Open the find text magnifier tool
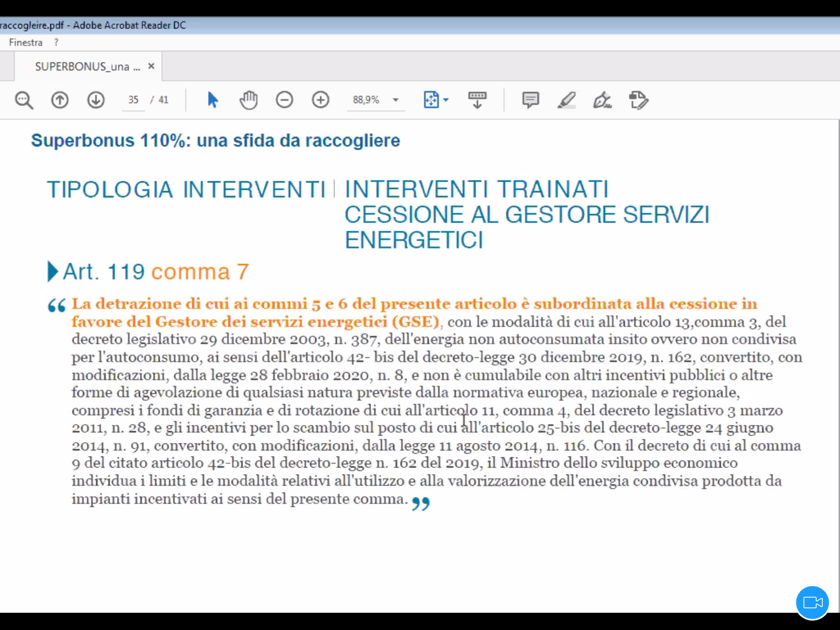 click(24, 100)
